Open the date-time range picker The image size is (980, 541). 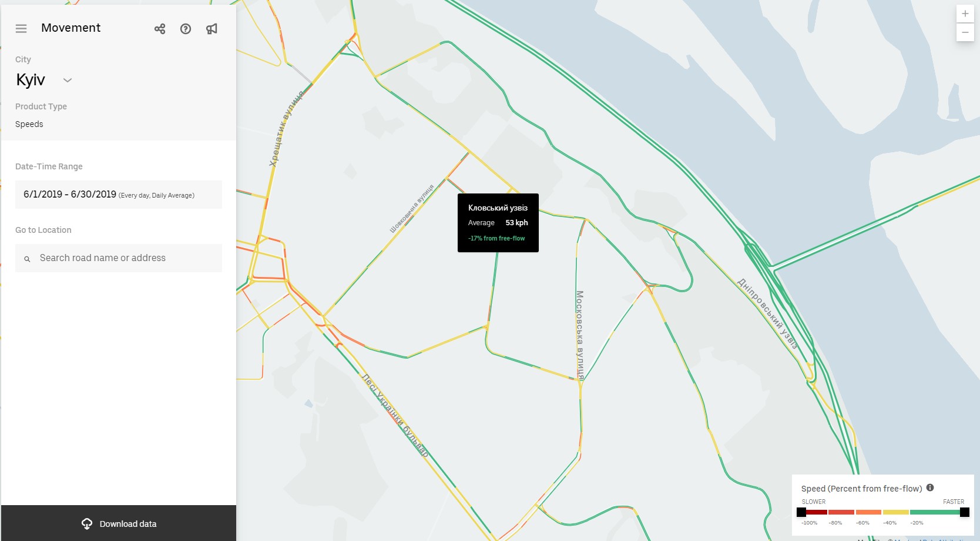pos(118,195)
